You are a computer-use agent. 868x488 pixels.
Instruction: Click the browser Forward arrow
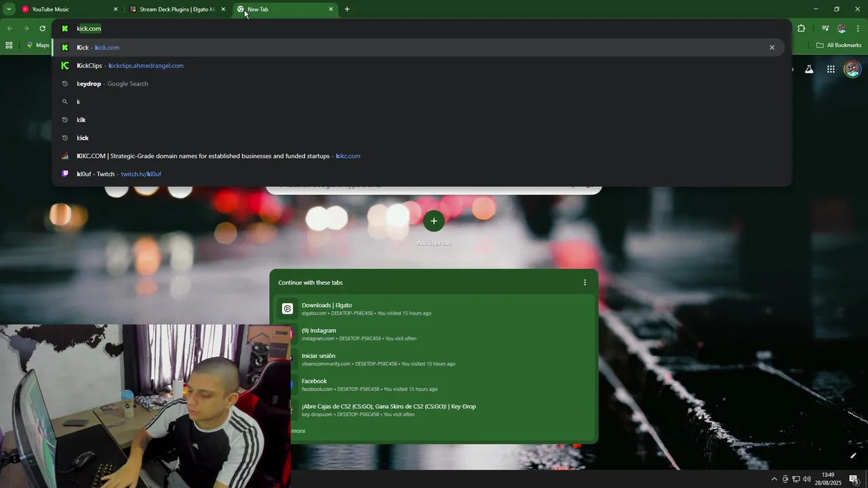pos(26,28)
